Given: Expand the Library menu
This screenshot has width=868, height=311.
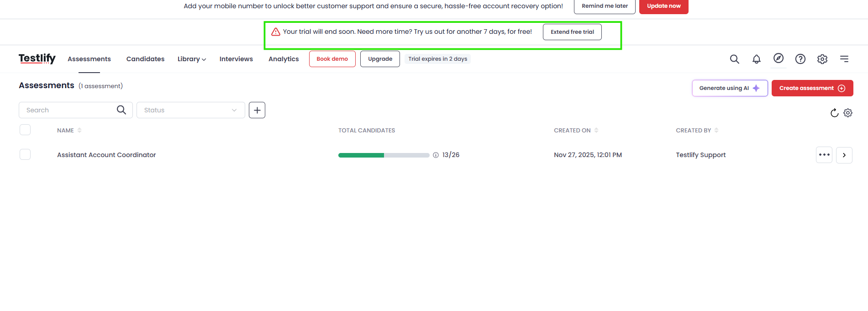Looking at the screenshot, I should click(192, 59).
